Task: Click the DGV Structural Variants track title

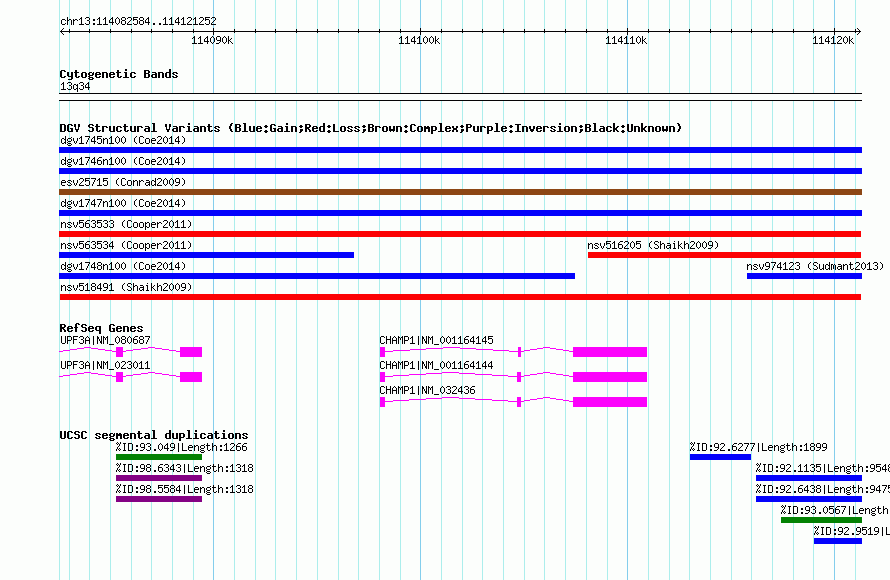Action: [x=371, y=128]
